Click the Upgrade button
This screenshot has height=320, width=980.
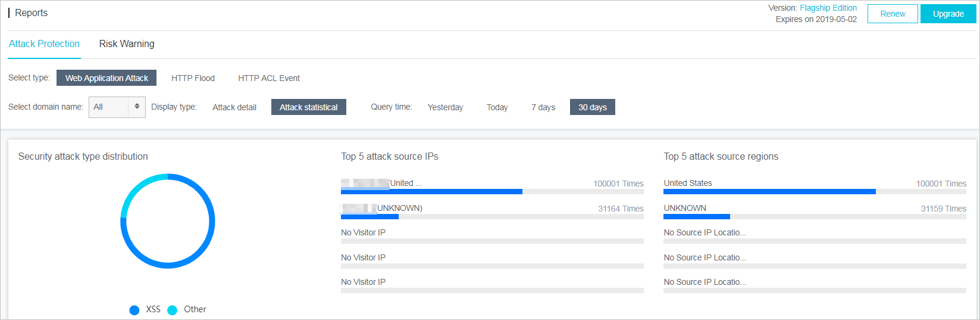tap(948, 14)
